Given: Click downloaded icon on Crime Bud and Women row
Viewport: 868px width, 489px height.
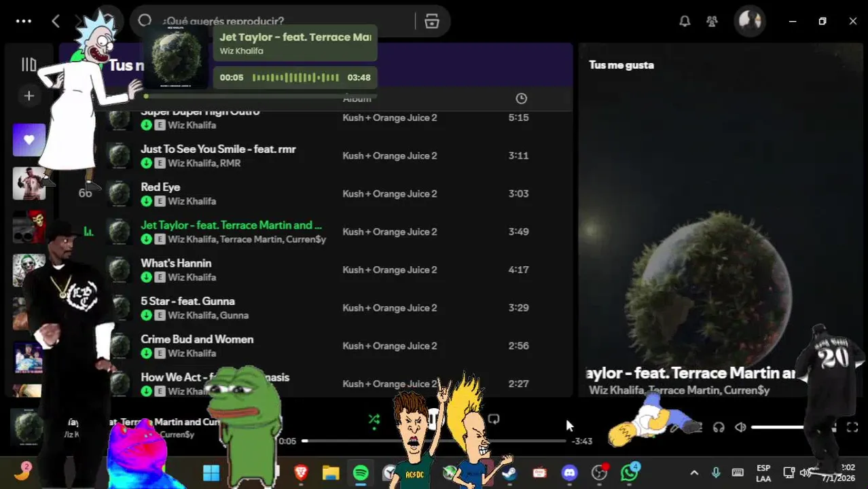Looking at the screenshot, I should pyautogui.click(x=146, y=353).
